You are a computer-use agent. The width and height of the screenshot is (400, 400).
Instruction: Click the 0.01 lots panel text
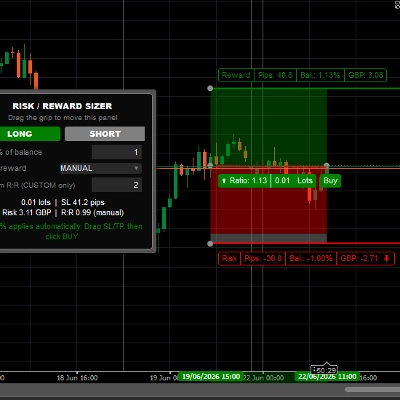tap(36, 202)
